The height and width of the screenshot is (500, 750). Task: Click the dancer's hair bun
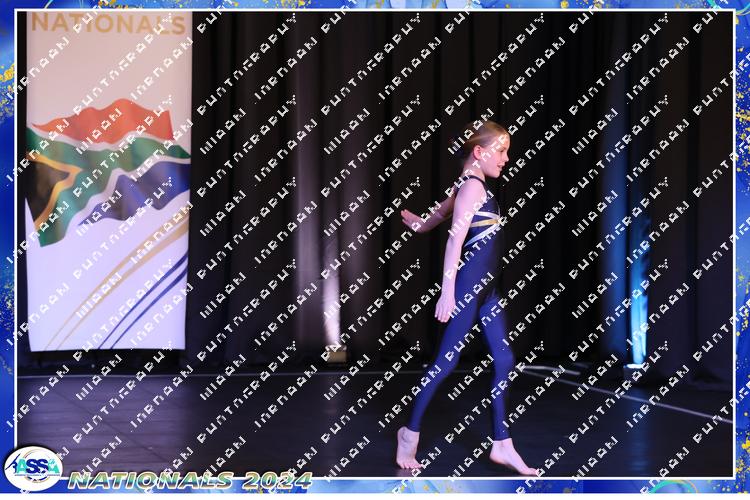click(x=470, y=133)
